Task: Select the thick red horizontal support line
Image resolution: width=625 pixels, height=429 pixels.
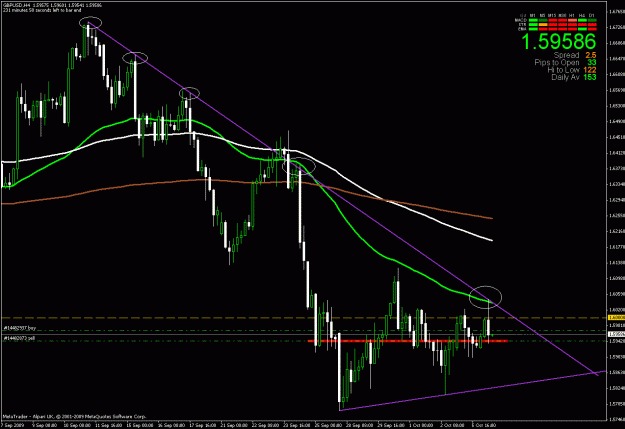Action: click(407, 341)
